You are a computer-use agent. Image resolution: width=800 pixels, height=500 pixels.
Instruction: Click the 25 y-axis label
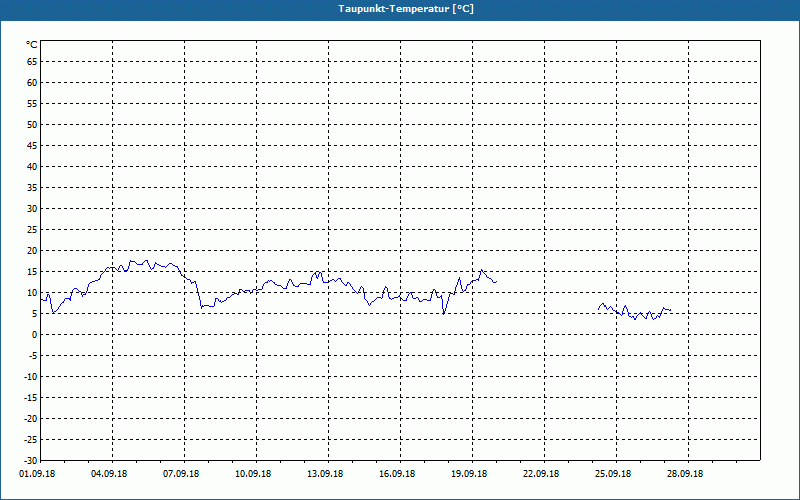[x=32, y=230]
